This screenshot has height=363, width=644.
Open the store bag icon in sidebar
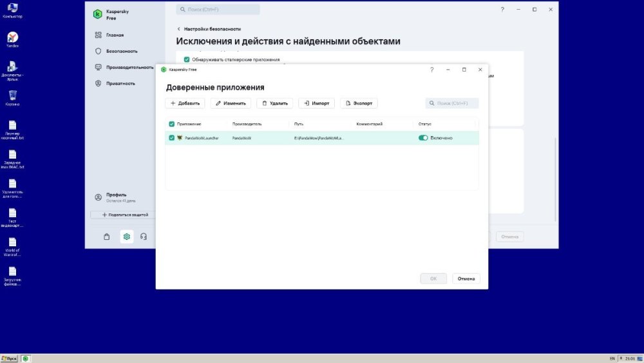(107, 237)
